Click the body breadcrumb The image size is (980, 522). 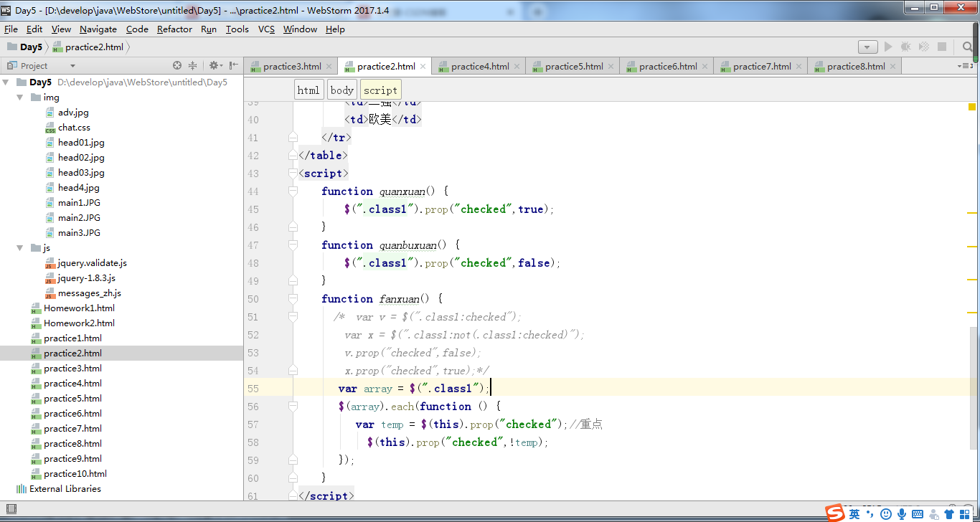342,90
